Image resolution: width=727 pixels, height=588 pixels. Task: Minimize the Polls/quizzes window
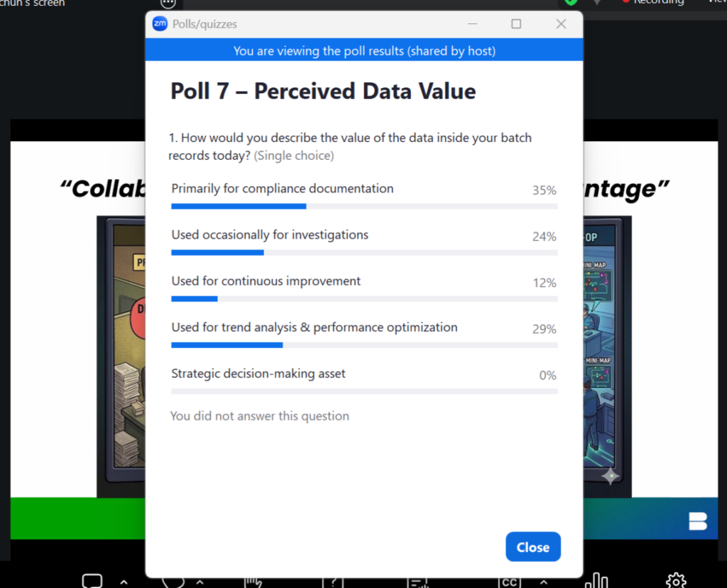[472, 23]
